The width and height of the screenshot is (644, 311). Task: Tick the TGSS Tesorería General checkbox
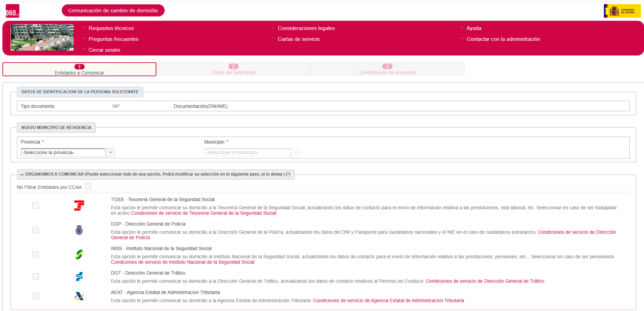point(36,205)
